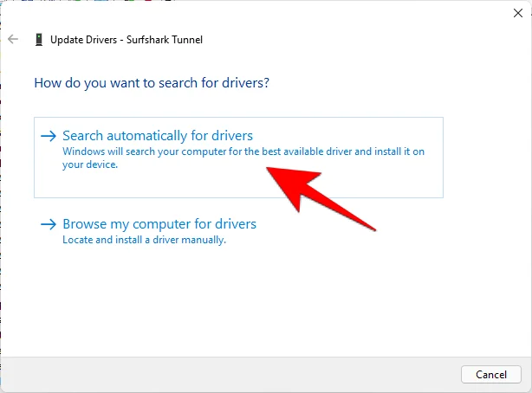This screenshot has height=393, width=532.
Task: Click 'Locate and install a driver manually' text
Action: tap(144, 240)
